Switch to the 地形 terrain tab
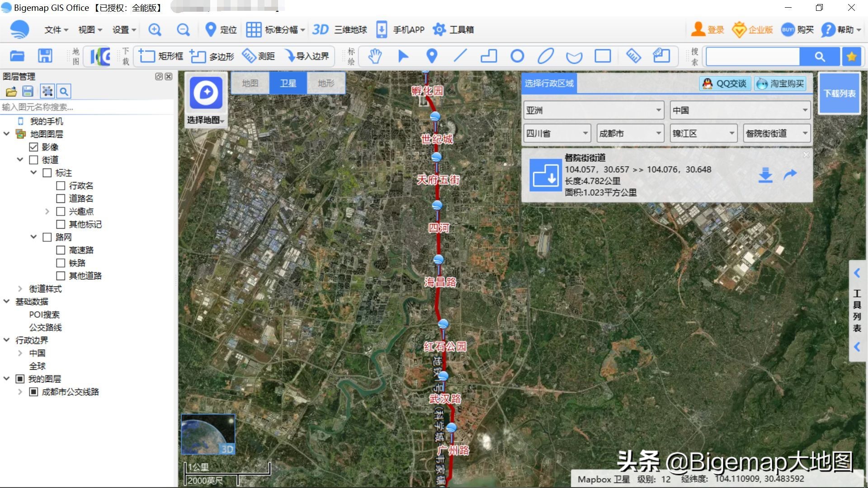 click(x=326, y=83)
